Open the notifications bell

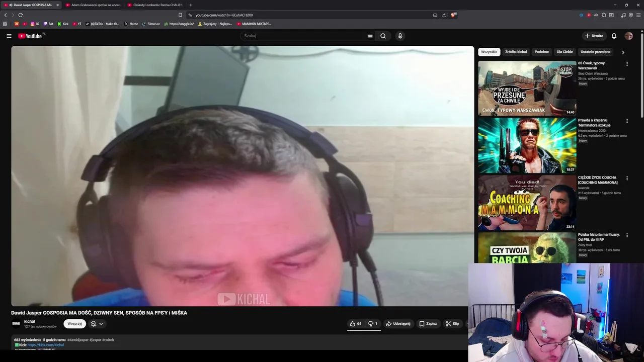click(x=614, y=36)
